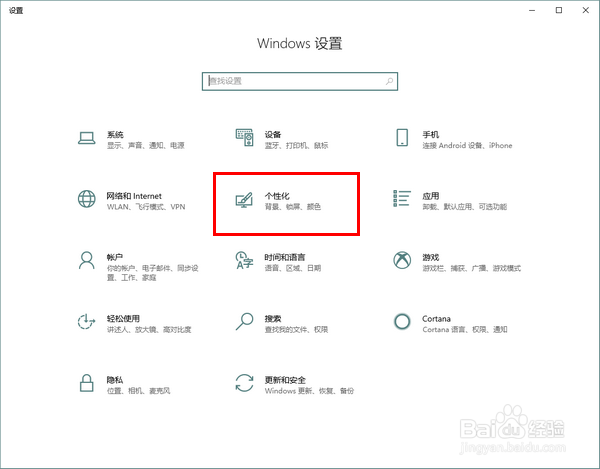
Task: Minimize the 设置 window
Action: [532, 10]
